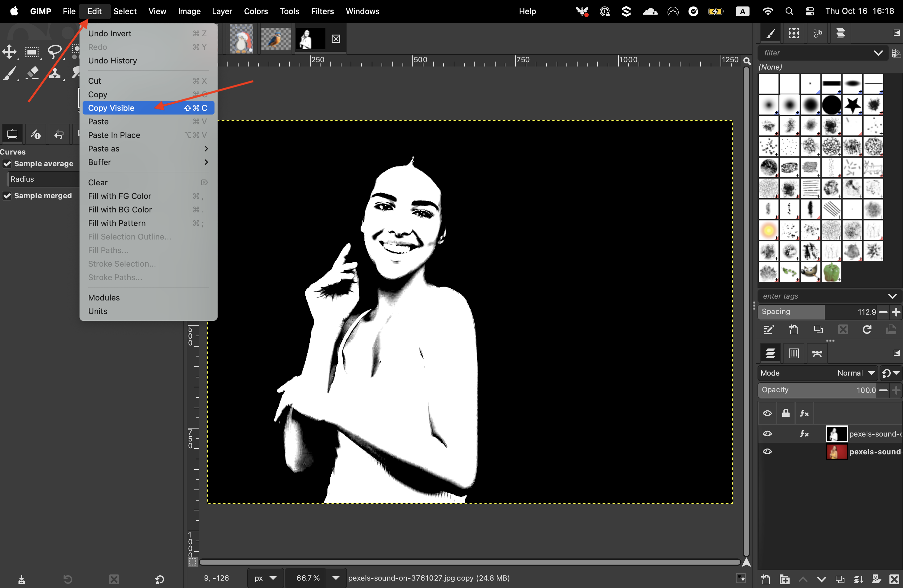Image resolution: width=903 pixels, height=588 pixels.
Task: Uncheck the Sample average checkbox
Action: 7,164
